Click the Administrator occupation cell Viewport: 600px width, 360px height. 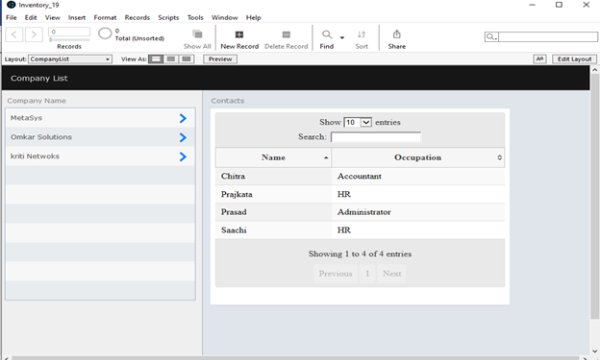click(x=418, y=212)
